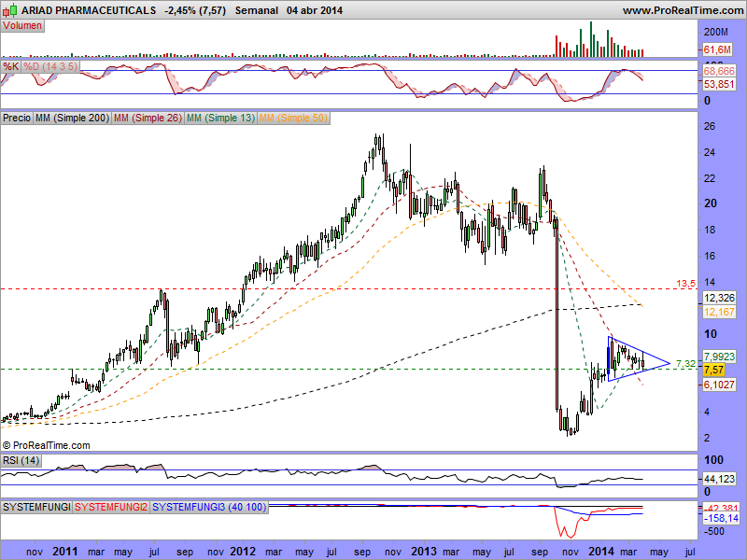Click the Semanal timeframe text

coord(256,10)
